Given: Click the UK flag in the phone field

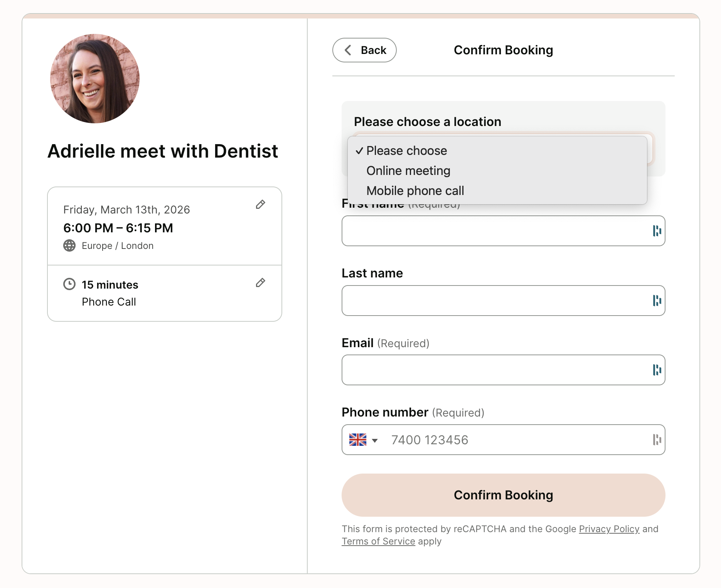Looking at the screenshot, I should coord(358,439).
